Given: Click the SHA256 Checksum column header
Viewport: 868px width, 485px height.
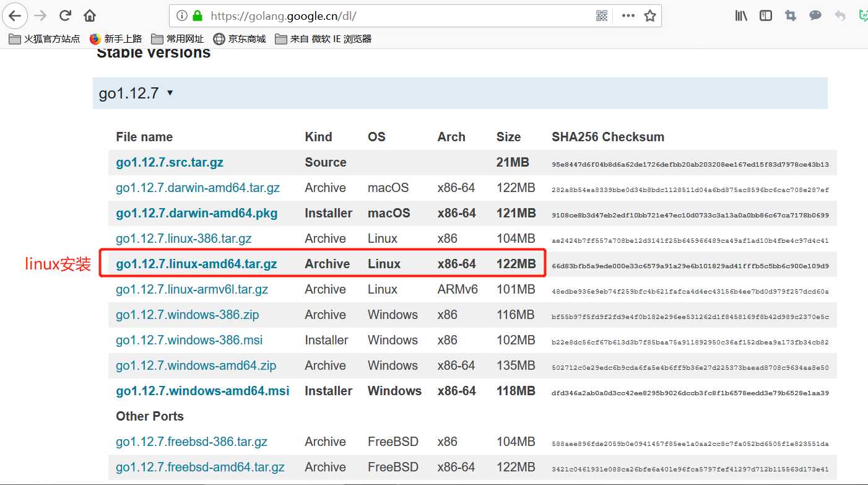Looking at the screenshot, I should tap(608, 137).
